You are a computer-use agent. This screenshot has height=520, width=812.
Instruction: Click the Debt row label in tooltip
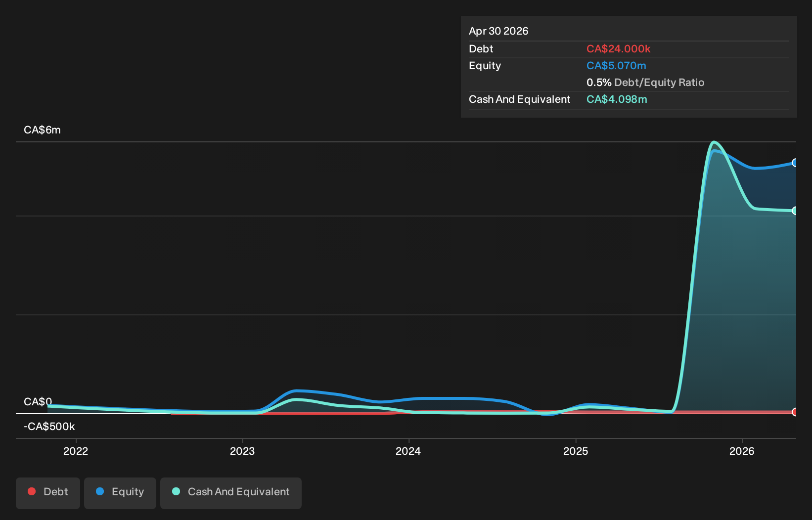[481, 49]
